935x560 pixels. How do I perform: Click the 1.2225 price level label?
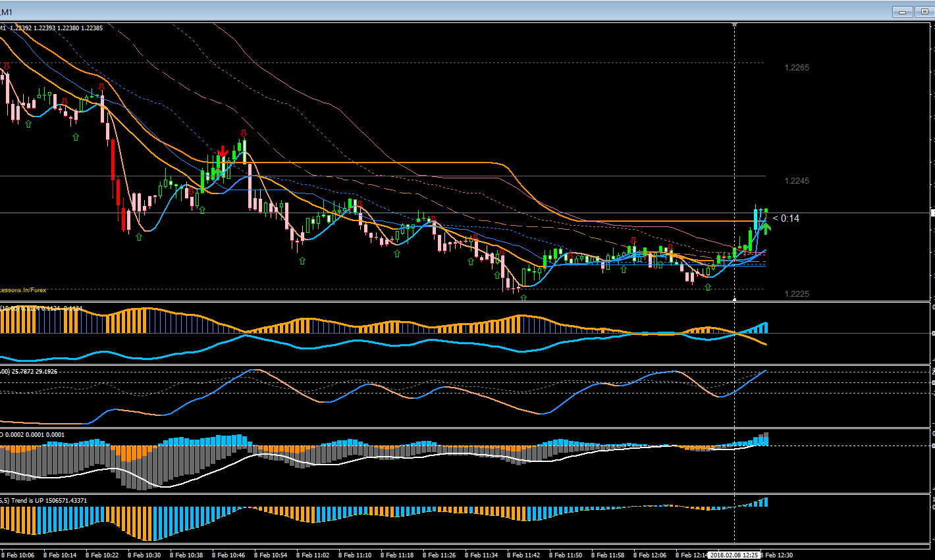pos(797,294)
